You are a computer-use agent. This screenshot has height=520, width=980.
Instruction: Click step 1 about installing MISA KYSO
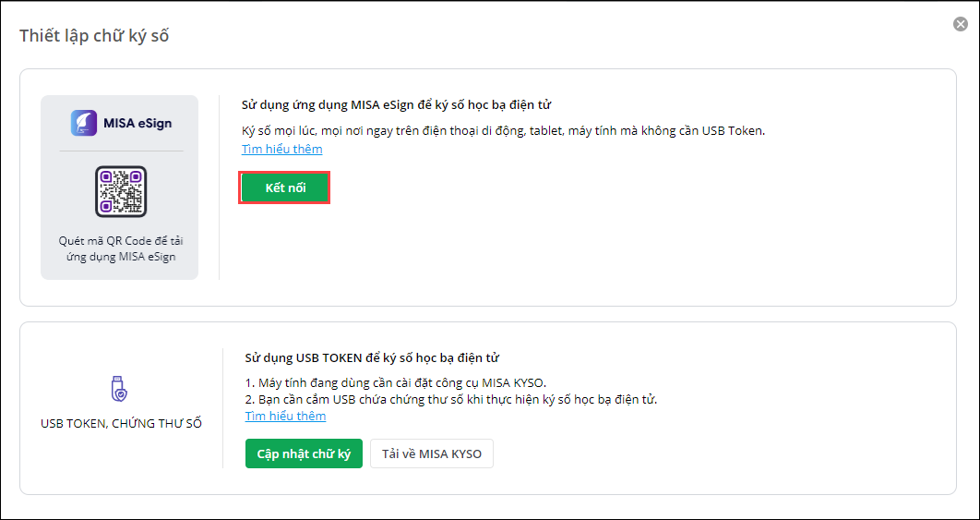[x=394, y=383]
